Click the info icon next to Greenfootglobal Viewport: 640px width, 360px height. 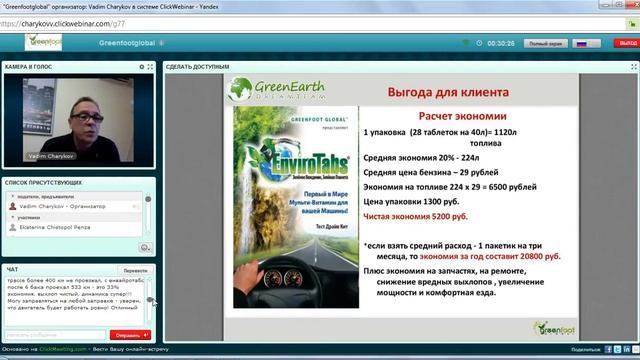tap(162, 43)
